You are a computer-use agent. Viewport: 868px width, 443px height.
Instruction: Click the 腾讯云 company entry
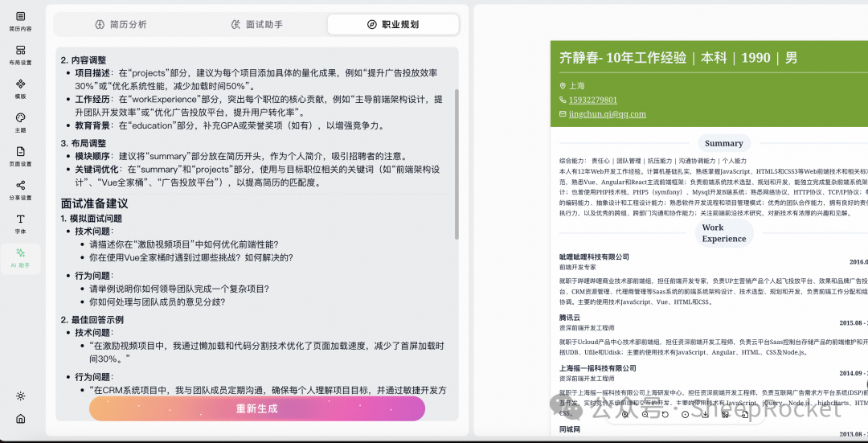point(570,318)
